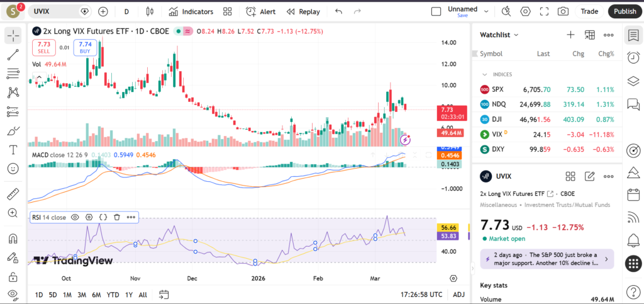644x304 pixels.
Task: Select the trend line drawing tool
Action: tap(13, 55)
